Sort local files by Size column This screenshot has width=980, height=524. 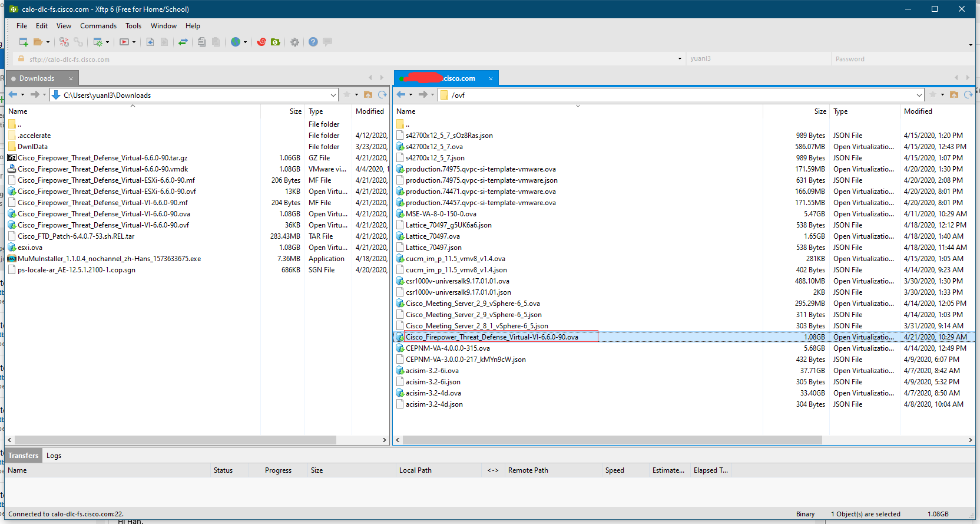point(283,111)
